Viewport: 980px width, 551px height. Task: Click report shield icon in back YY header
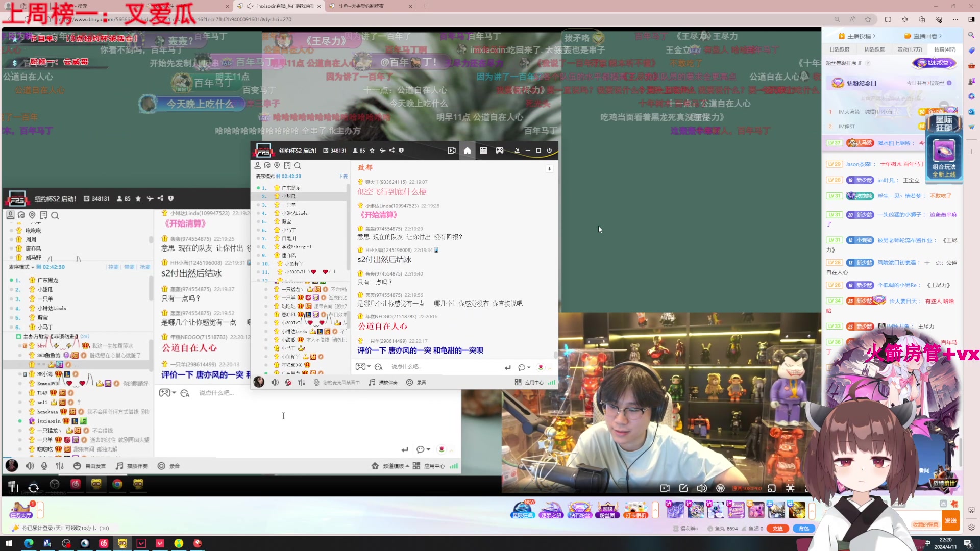(x=170, y=198)
